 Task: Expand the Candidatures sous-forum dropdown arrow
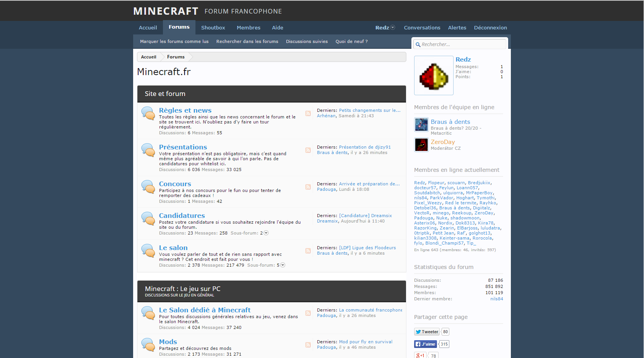266,233
